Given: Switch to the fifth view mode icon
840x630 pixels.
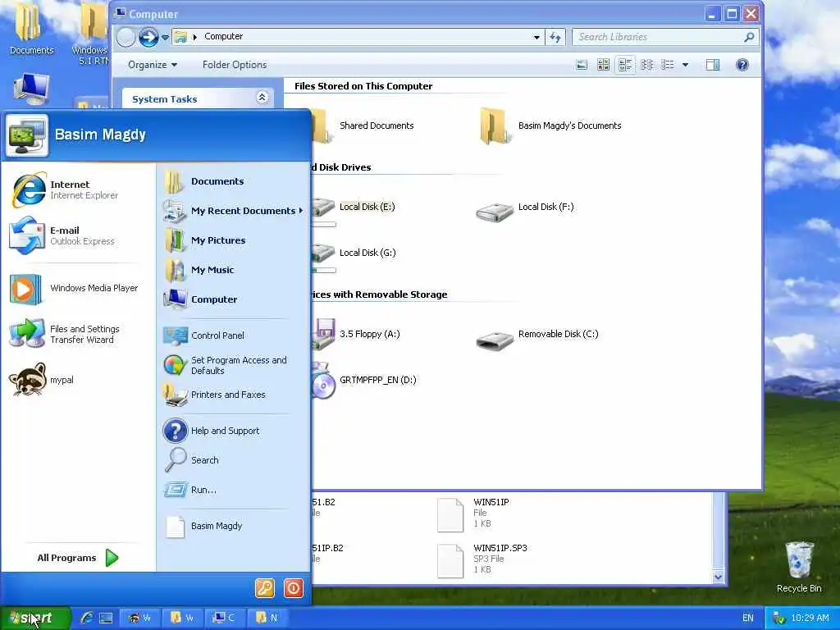Looking at the screenshot, I should click(668, 66).
